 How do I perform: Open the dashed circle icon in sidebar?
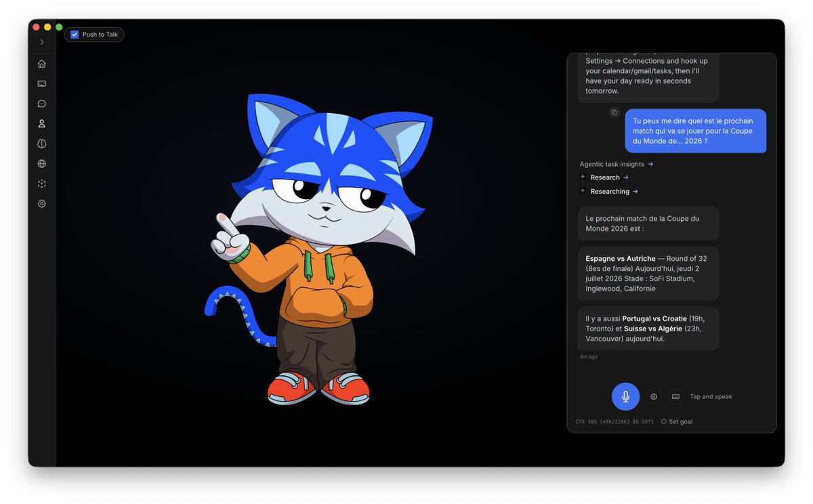point(42,184)
